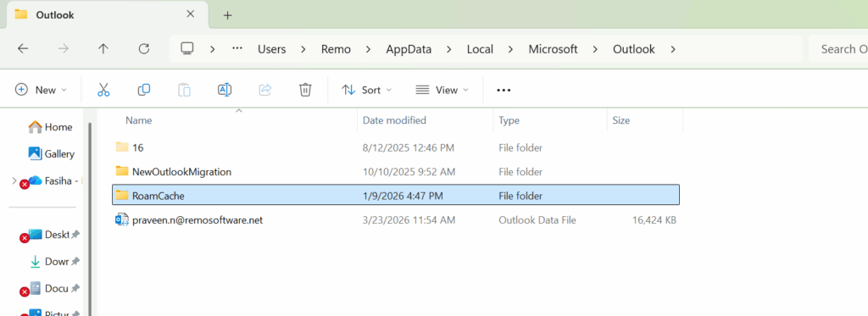Refresh the current folder view
Screen dimensions: 868x316
pyautogui.click(x=144, y=48)
